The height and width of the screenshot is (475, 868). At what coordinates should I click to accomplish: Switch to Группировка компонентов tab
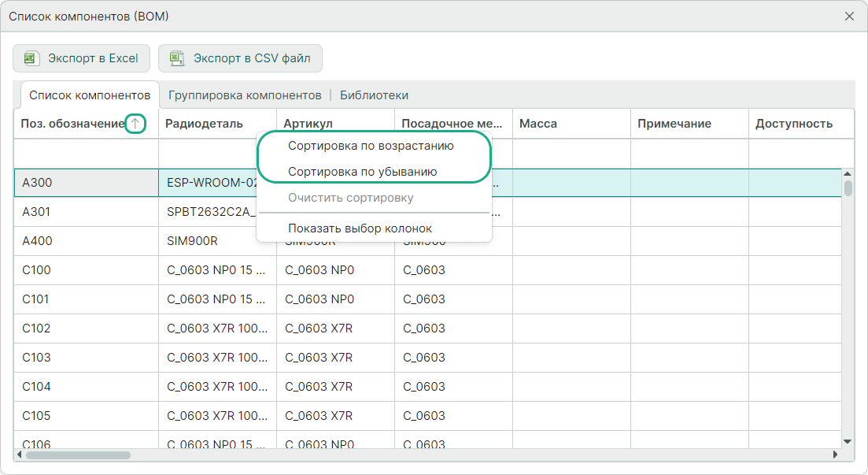click(x=245, y=95)
